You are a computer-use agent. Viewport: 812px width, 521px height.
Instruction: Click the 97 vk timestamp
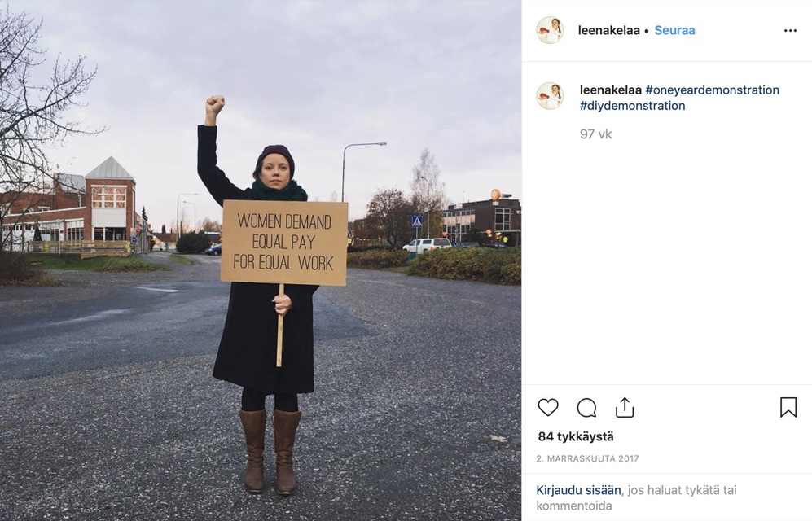point(595,134)
